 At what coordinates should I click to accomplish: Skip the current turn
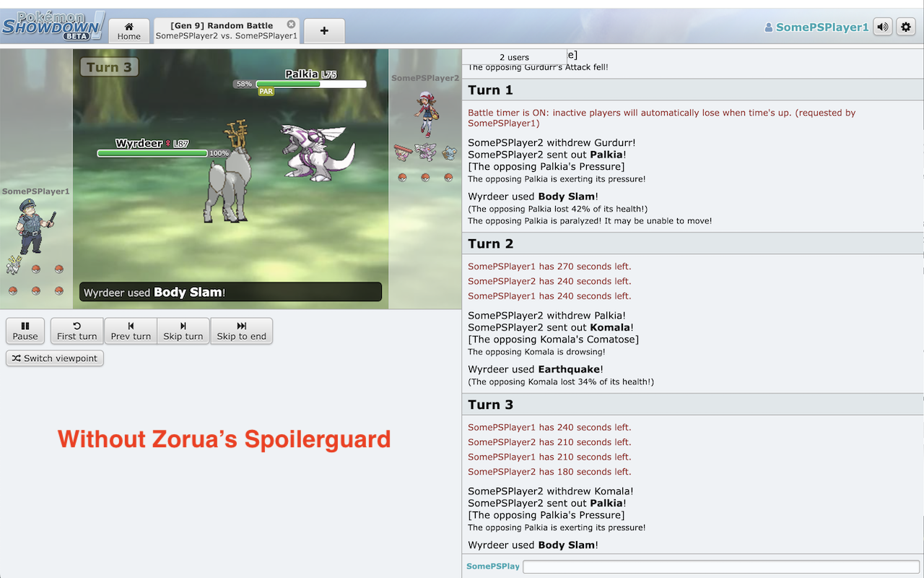click(x=183, y=331)
